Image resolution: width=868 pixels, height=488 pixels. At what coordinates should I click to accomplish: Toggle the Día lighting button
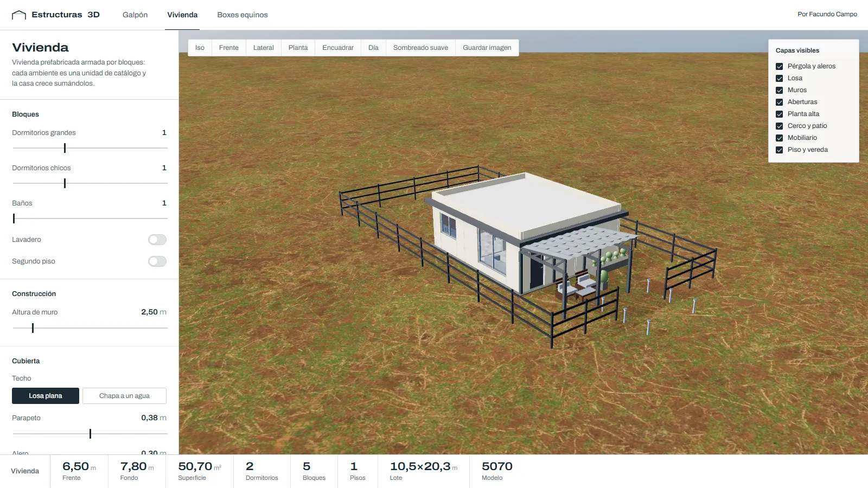(373, 48)
